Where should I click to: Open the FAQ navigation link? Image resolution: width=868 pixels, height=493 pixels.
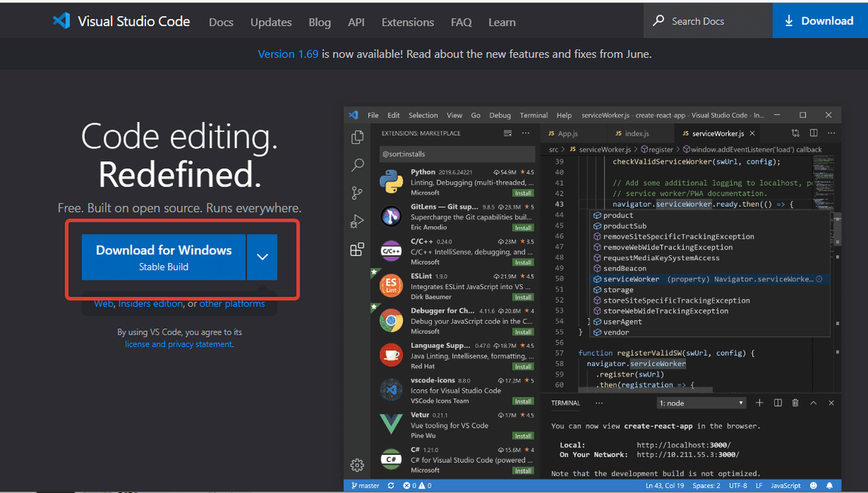point(461,22)
